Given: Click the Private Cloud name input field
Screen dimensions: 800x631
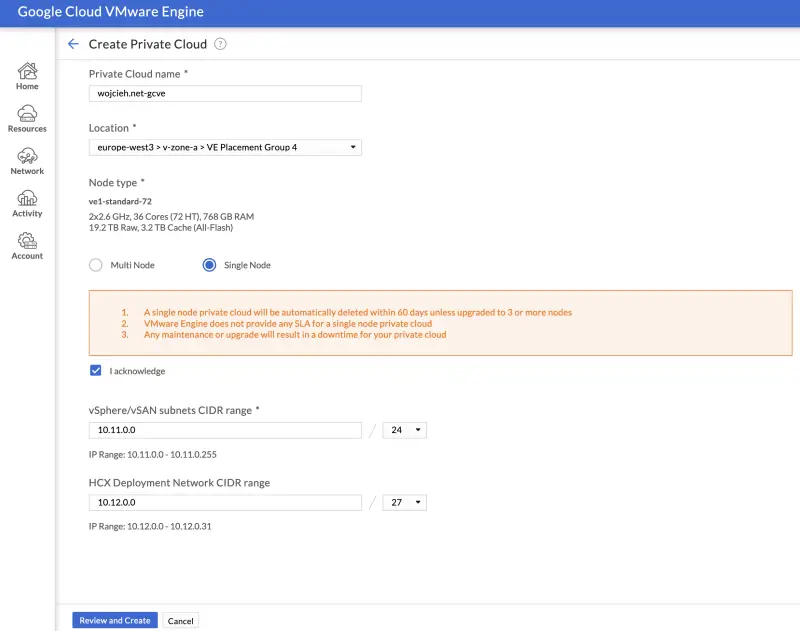Looking at the screenshot, I should (x=225, y=93).
